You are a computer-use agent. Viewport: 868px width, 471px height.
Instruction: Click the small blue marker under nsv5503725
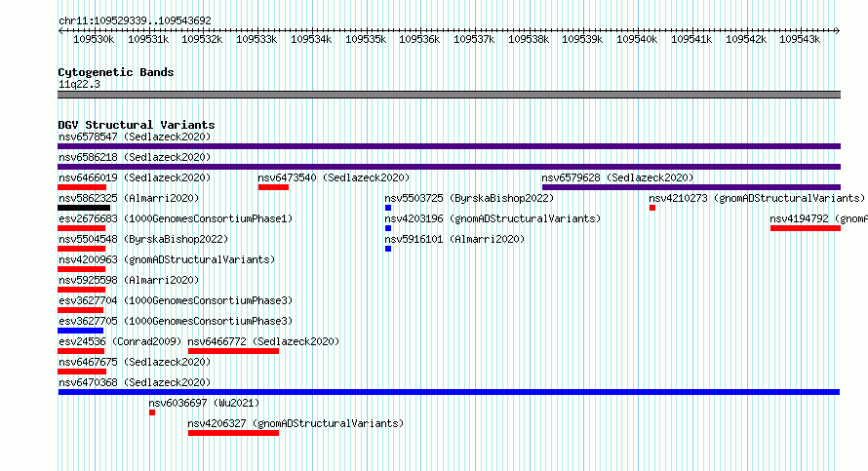[x=388, y=208]
